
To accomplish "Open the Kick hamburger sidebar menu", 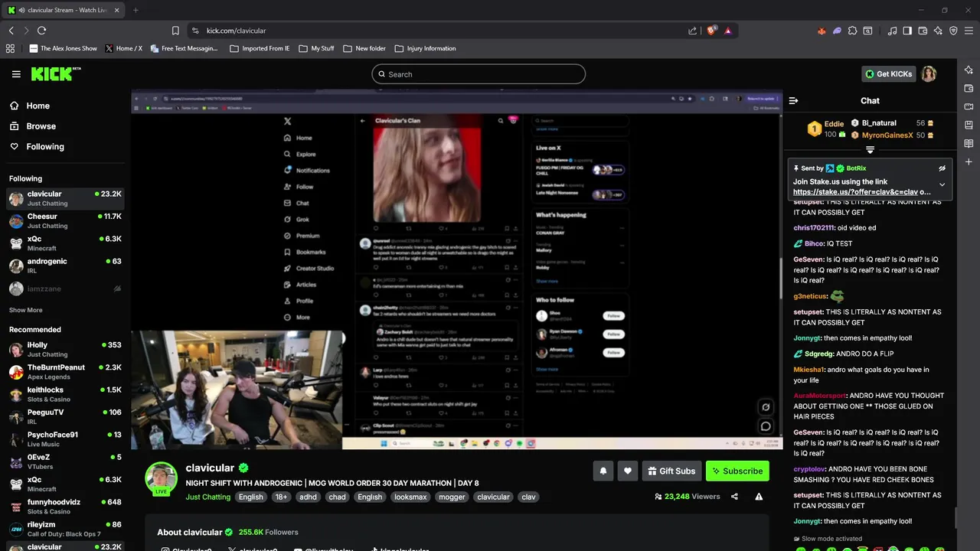I will tap(16, 74).
